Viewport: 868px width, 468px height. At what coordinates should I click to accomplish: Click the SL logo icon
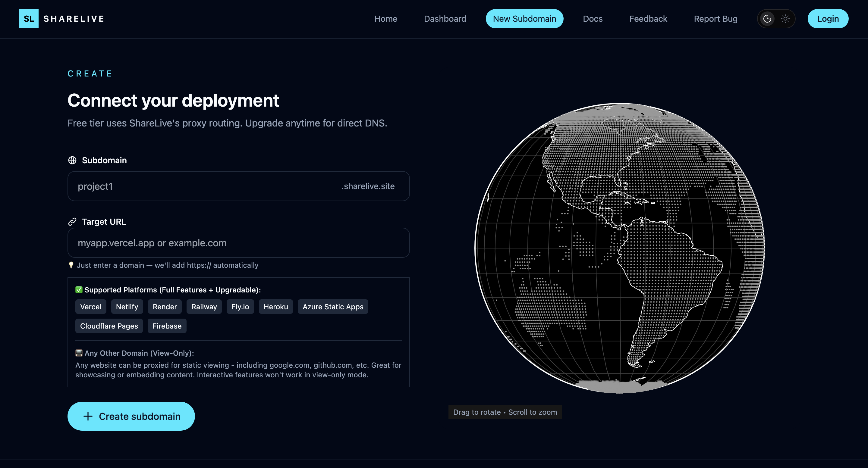click(29, 18)
